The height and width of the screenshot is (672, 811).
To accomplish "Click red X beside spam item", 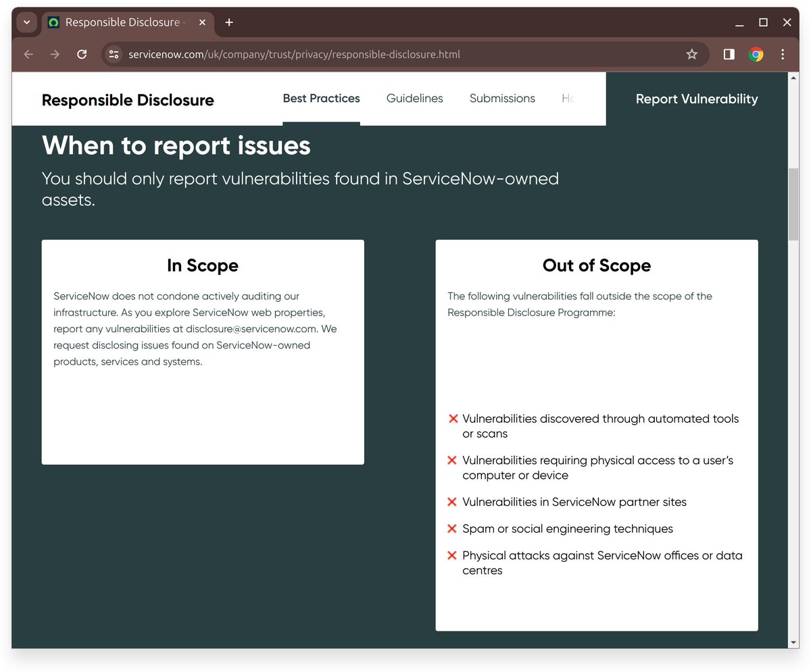I will (x=453, y=529).
